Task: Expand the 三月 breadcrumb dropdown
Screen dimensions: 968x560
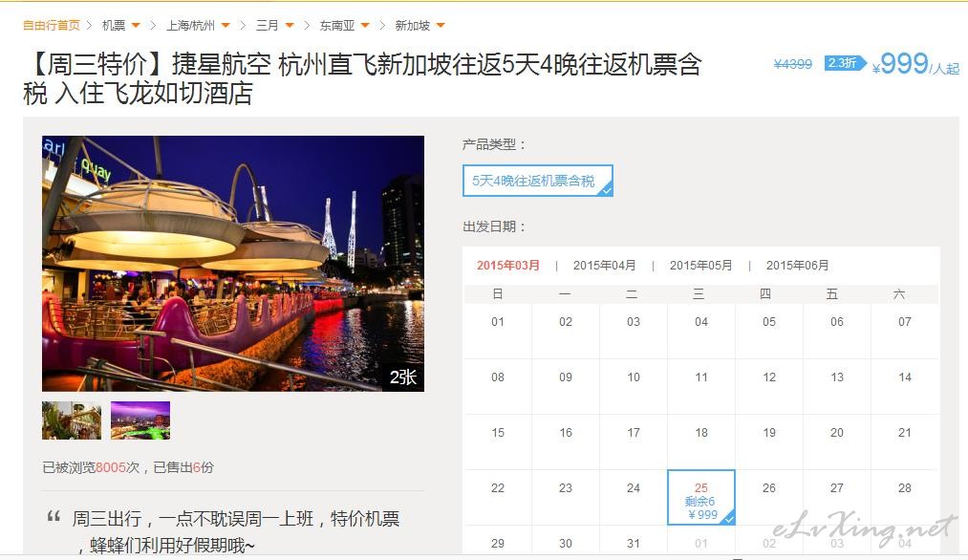Action: click(x=290, y=26)
